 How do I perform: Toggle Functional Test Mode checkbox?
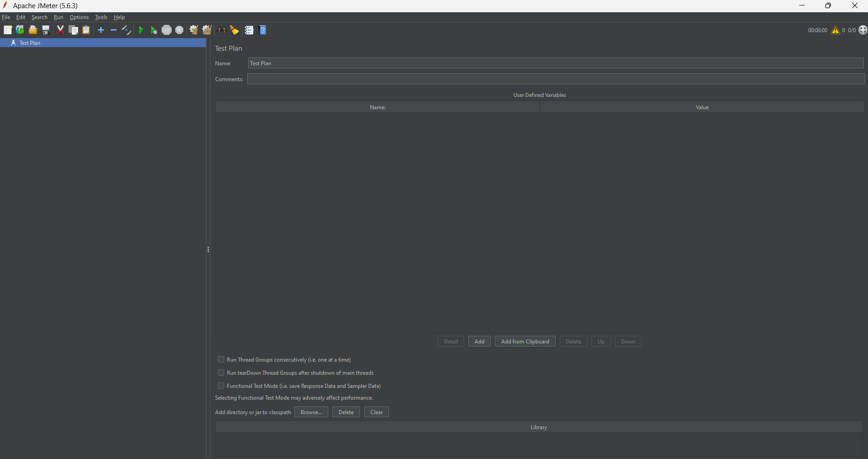[221, 386]
